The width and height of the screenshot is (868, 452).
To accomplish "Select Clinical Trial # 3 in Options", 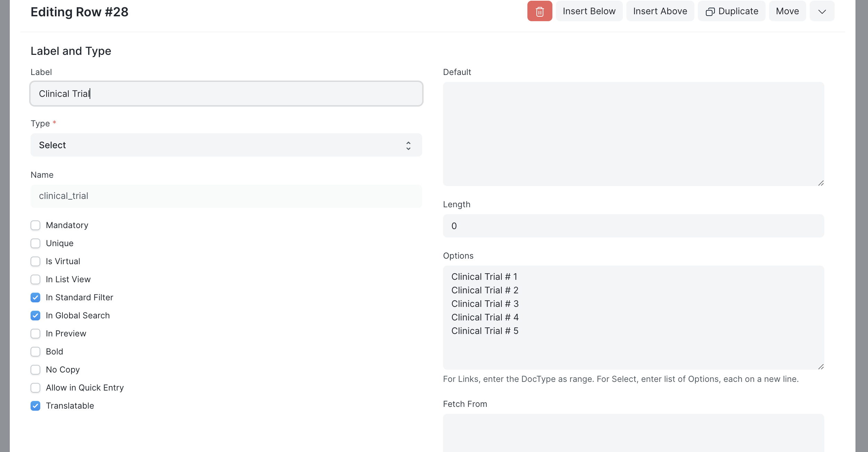I will [485, 303].
